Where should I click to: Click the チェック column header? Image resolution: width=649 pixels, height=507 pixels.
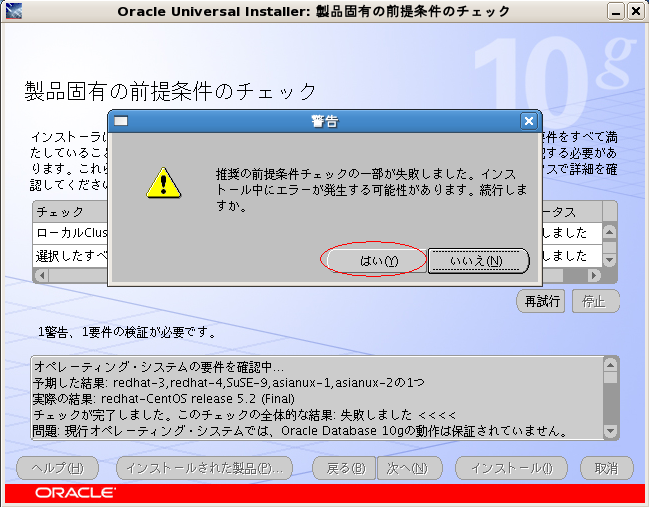70,212
